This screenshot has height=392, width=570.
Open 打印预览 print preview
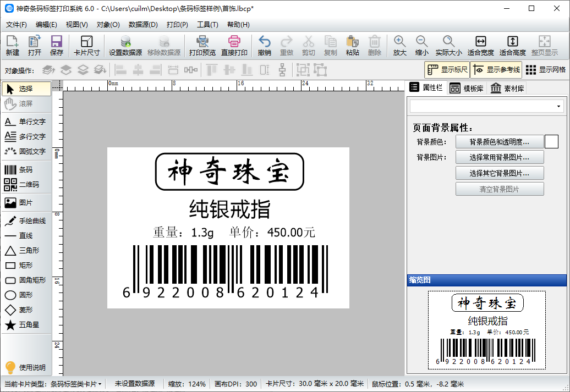click(x=202, y=46)
